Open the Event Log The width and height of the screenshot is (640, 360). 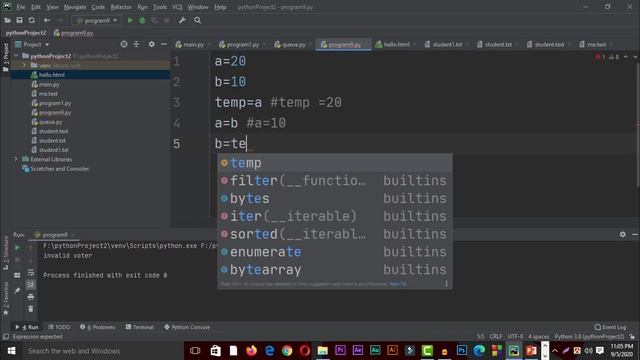tap(610, 327)
